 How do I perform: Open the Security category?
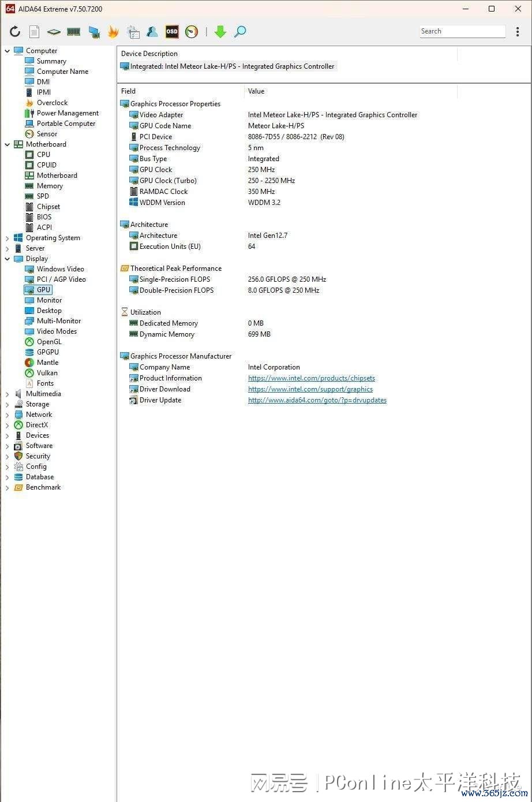pos(38,456)
